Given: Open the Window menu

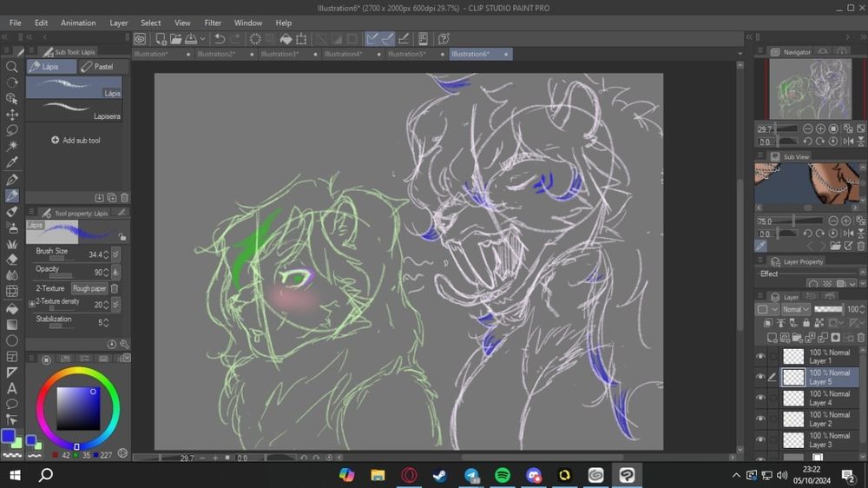Looking at the screenshot, I should coord(248,23).
